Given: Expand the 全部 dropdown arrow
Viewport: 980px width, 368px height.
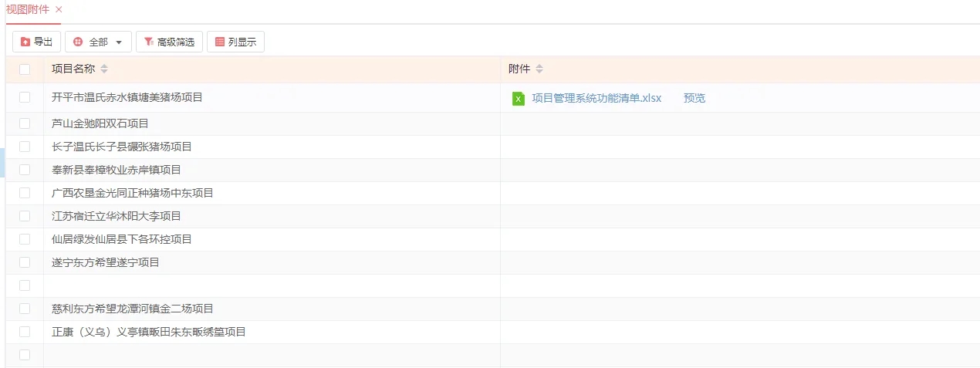Looking at the screenshot, I should coord(118,42).
